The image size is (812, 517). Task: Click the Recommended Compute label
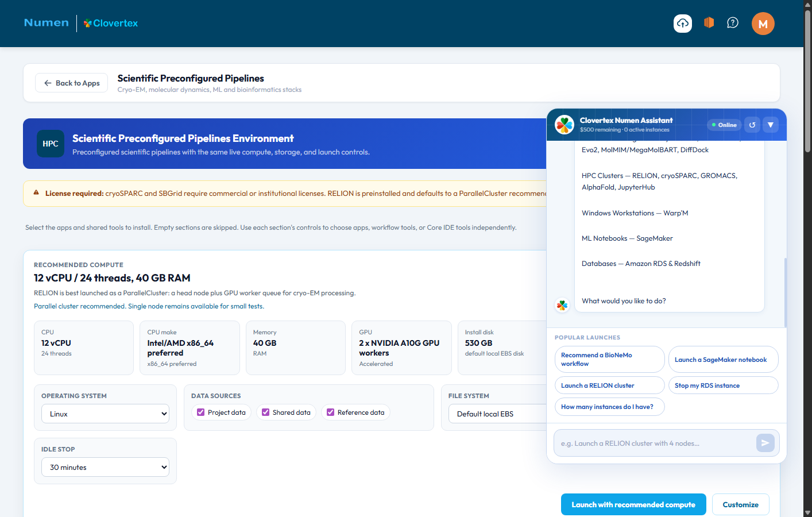pyautogui.click(x=79, y=265)
